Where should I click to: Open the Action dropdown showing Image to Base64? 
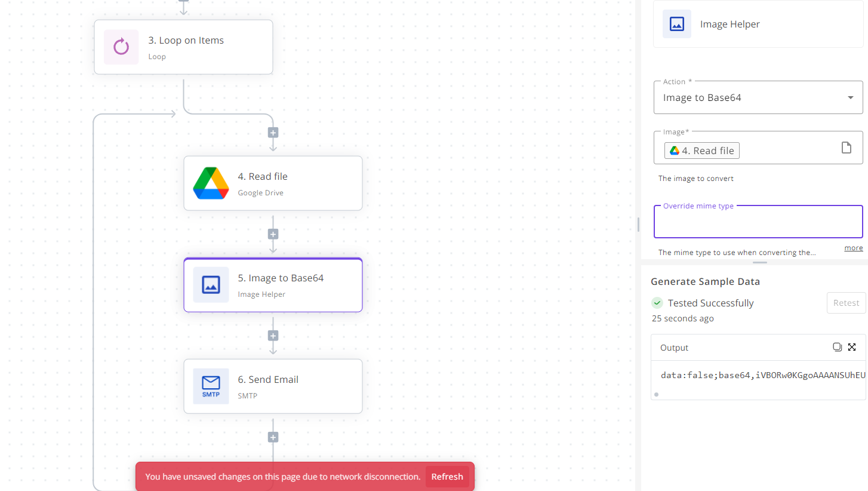coord(758,97)
